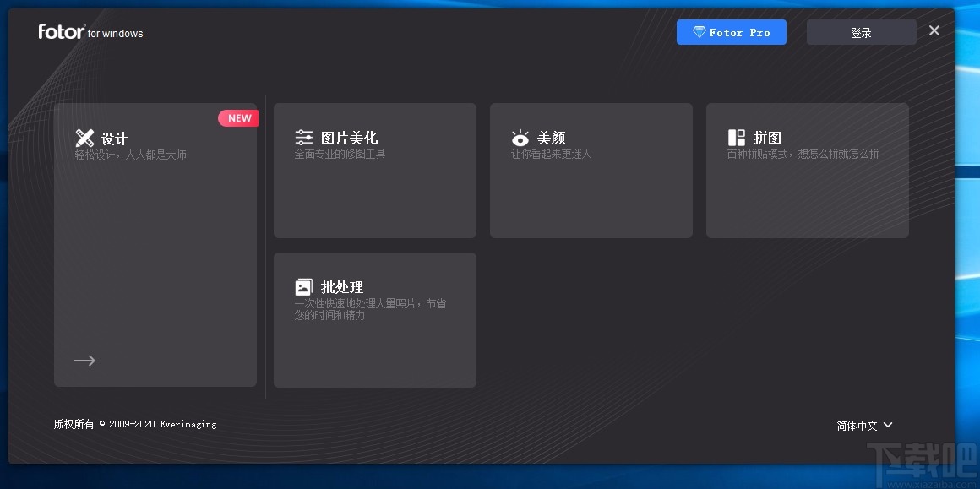Open Fotor Pro
980x489 pixels.
click(x=732, y=31)
